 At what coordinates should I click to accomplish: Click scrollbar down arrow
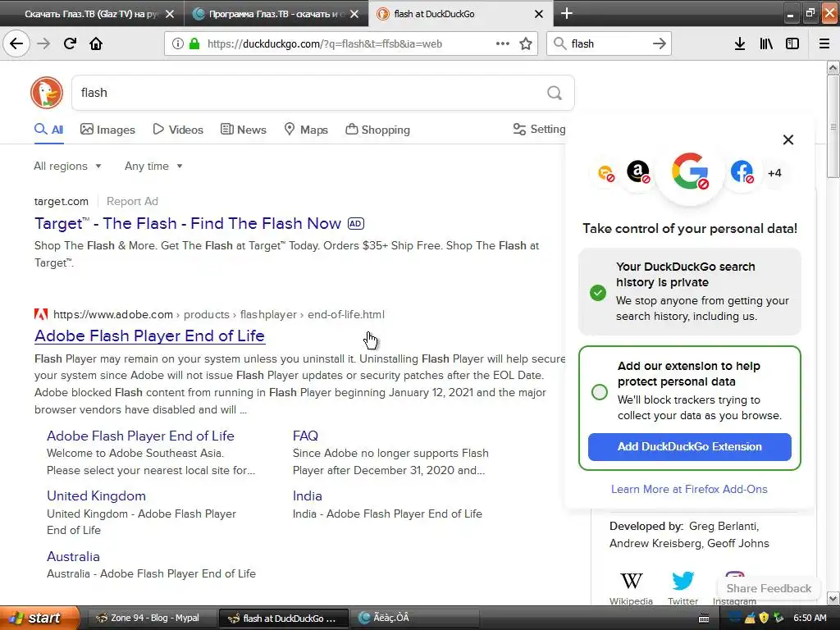pos(833,598)
